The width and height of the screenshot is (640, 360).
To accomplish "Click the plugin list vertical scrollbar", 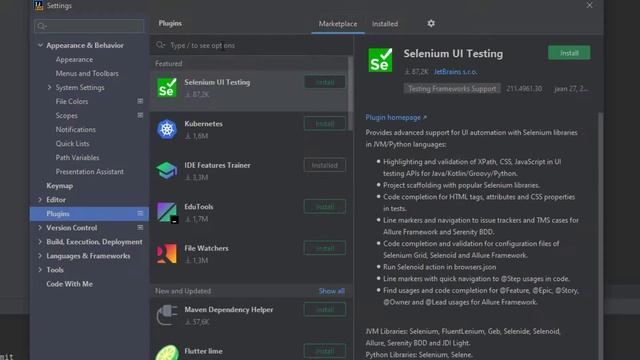I will pos(350,93).
